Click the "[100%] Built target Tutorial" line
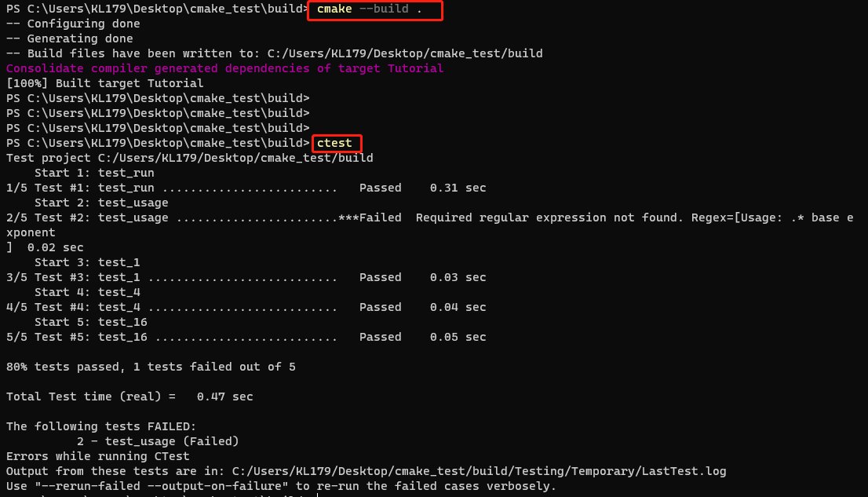Image resolution: width=868 pixels, height=497 pixels. 104,83
